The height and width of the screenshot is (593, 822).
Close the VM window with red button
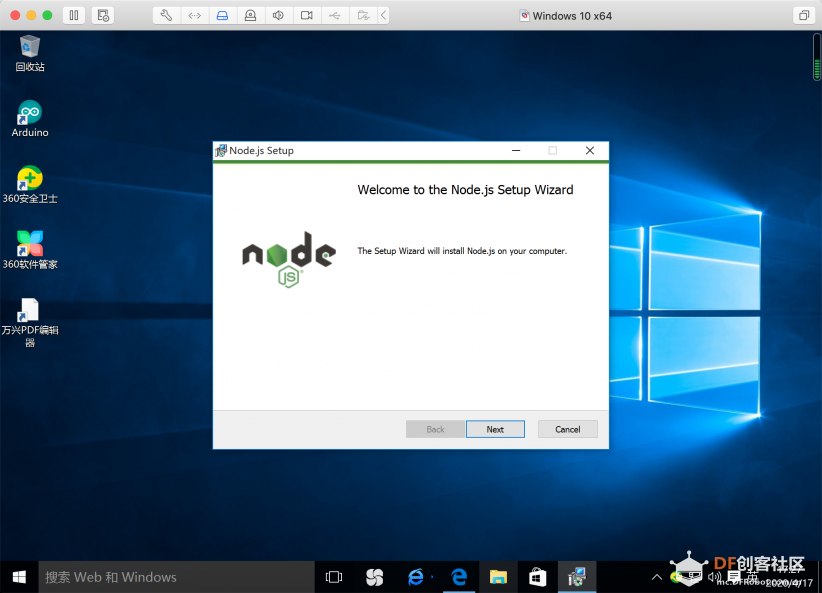pyautogui.click(x=15, y=15)
